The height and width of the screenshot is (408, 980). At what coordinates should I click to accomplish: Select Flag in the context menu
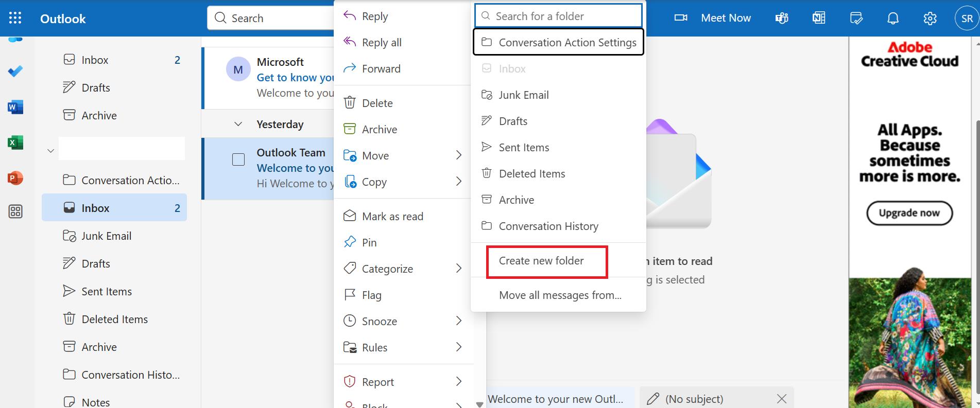(x=404, y=295)
